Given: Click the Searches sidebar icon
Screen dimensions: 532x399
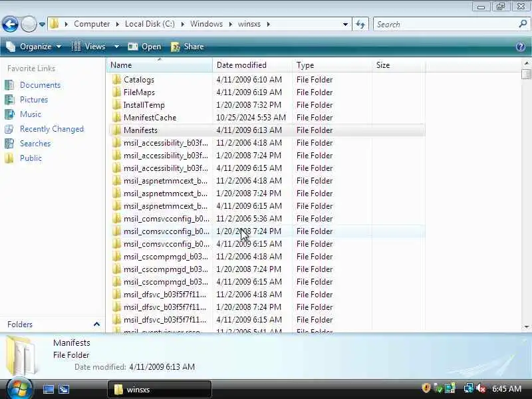Looking at the screenshot, I should (x=9, y=144).
